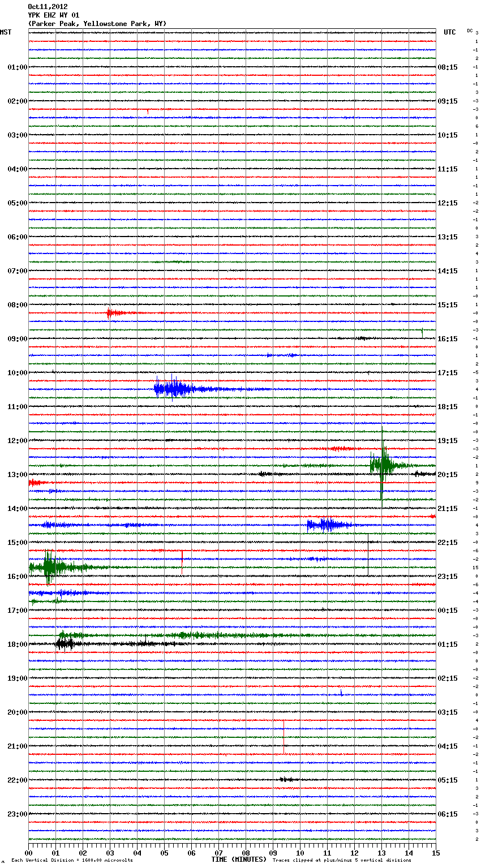Click the 05 minute tick on x-axis

pyautogui.click(x=164, y=853)
